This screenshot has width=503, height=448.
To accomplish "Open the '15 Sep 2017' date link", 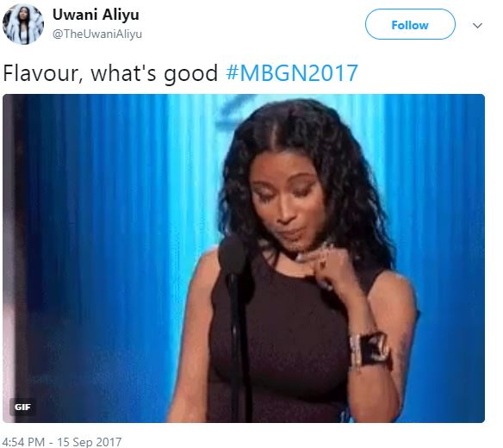I will click(90, 442).
